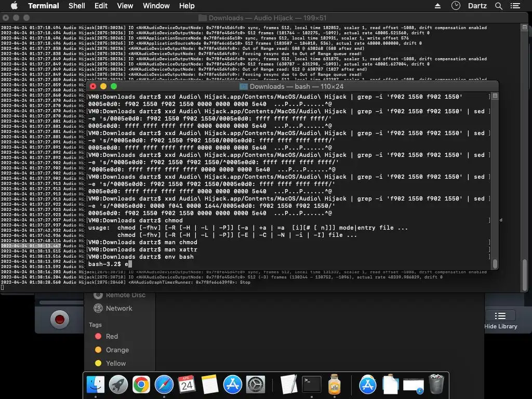Click the eject icon in menu bar

coord(437,6)
